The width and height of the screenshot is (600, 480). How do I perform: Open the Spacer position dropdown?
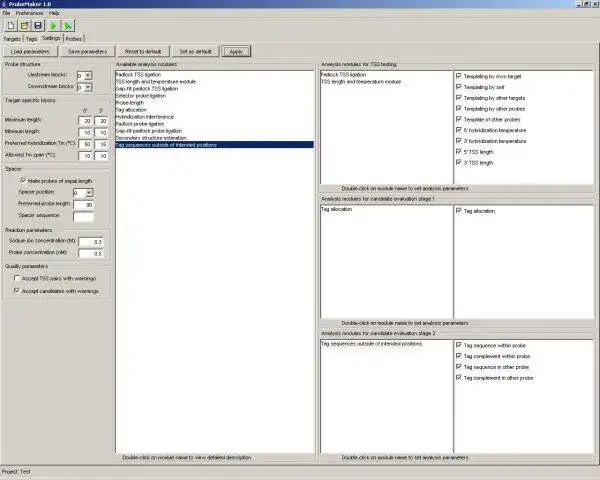(x=89, y=193)
